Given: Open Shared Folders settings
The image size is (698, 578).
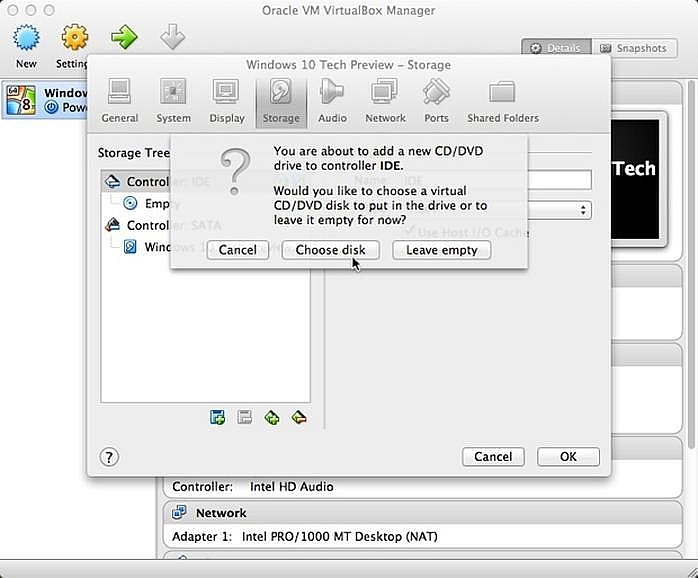Looking at the screenshot, I should [x=502, y=101].
